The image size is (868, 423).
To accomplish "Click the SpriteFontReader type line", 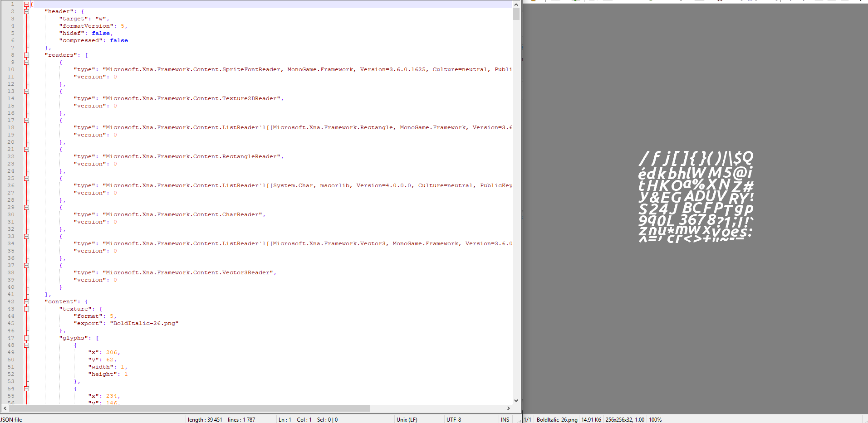I will click(293, 69).
